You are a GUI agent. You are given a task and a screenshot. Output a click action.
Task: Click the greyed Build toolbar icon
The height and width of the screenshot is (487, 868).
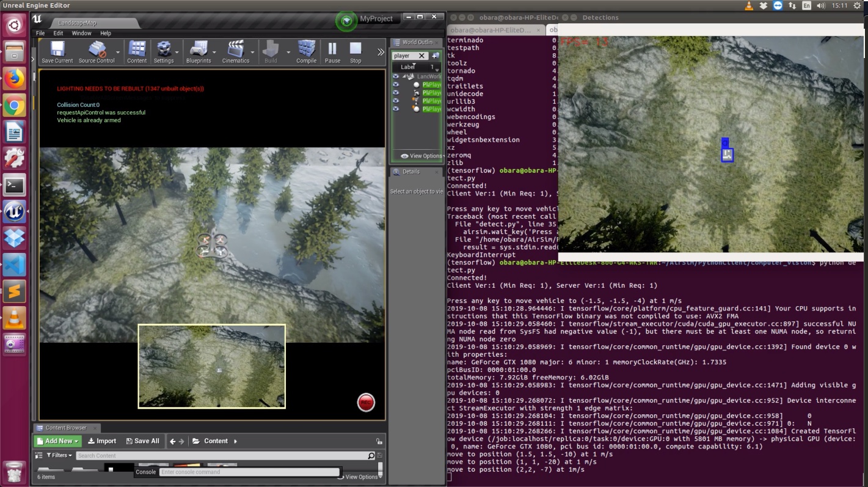[x=271, y=53]
